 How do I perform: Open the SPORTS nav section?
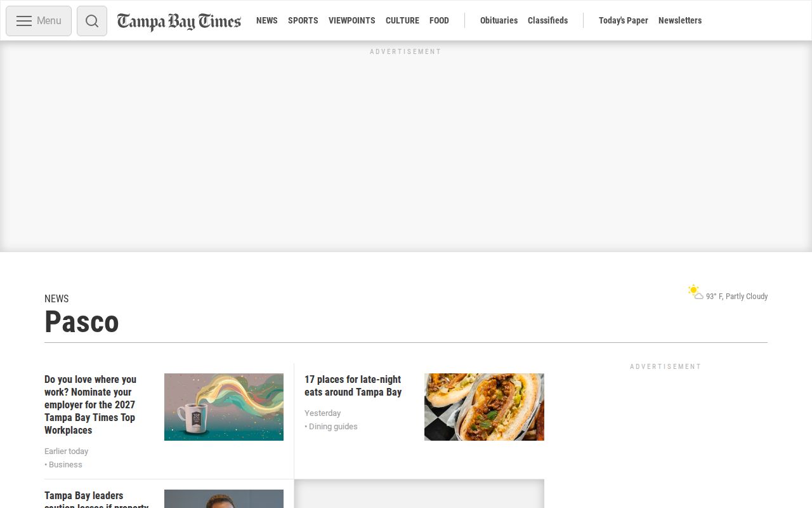click(303, 20)
